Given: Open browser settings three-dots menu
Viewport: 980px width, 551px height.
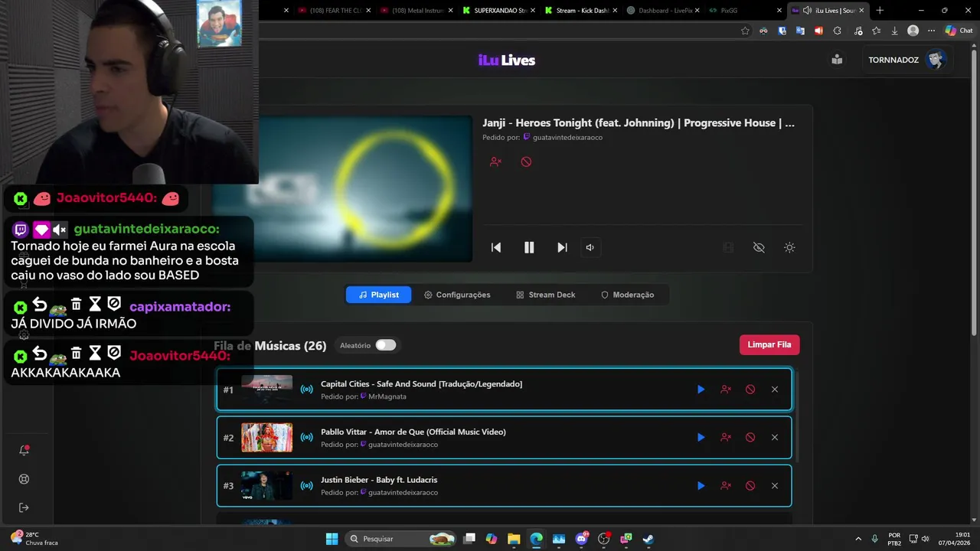Looking at the screenshot, I should point(931,31).
